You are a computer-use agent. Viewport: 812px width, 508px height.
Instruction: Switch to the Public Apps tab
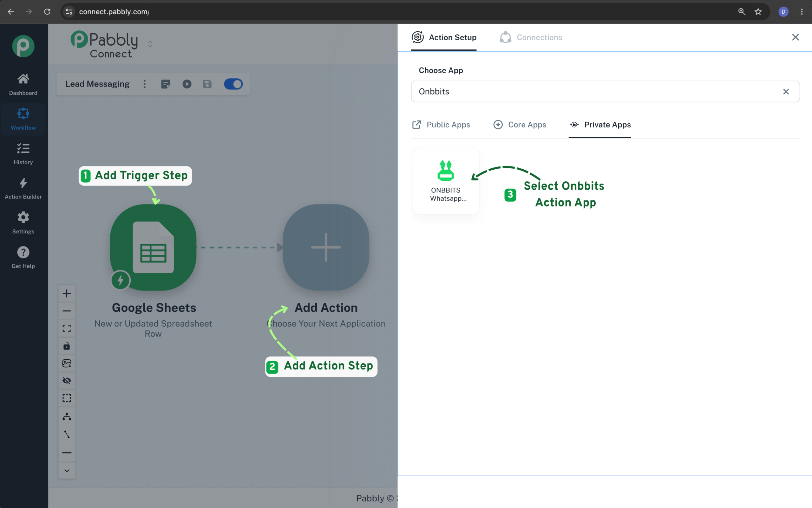click(x=441, y=125)
